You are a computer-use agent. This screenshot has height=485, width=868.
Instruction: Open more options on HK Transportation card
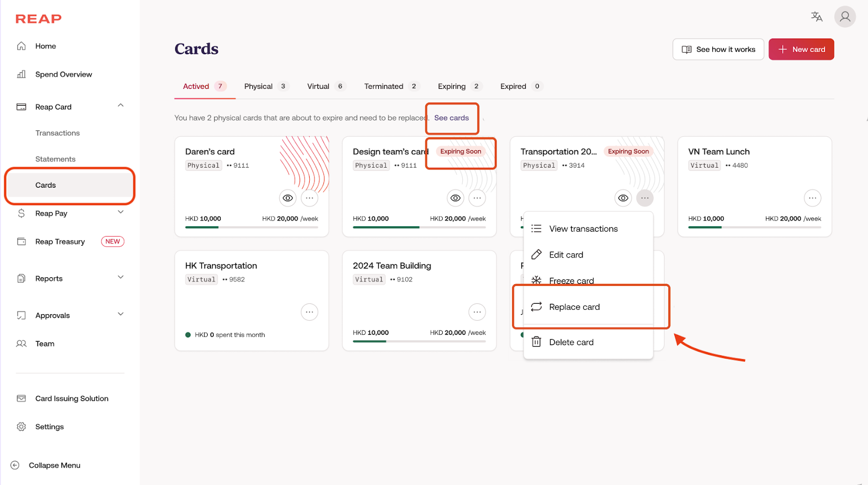coord(309,312)
